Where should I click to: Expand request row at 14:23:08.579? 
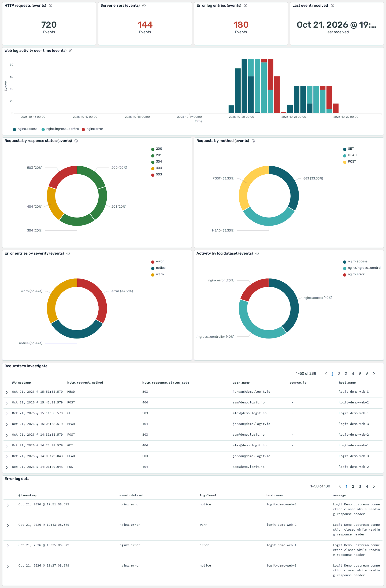pyautogui.click(x=7, y=446)
